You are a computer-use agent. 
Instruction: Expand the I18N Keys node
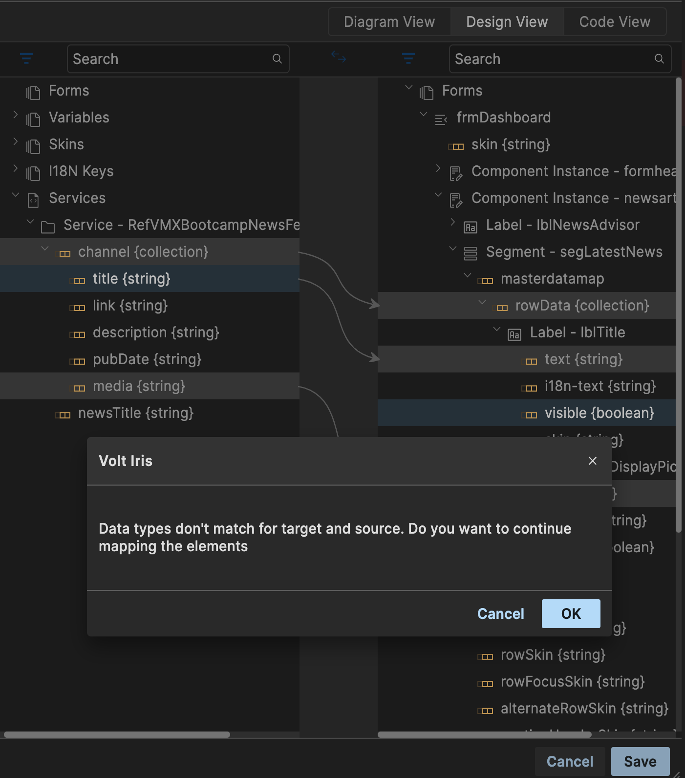pyautogui.click(x=15, y=171)
